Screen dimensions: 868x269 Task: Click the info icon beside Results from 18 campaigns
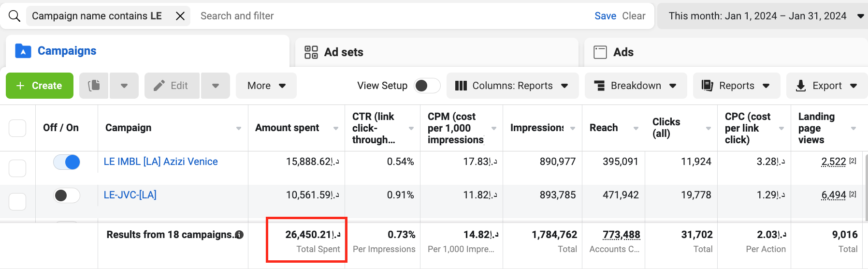[239, 235]
